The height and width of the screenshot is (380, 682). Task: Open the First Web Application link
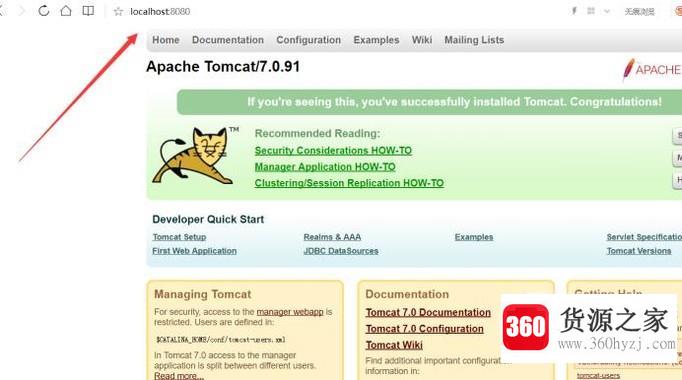194,251
